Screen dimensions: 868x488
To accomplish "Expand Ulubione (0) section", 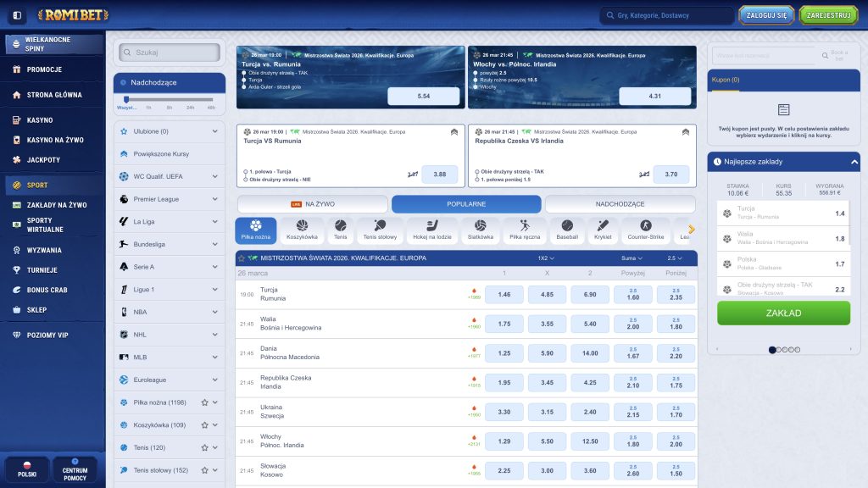I will coord(214,131).
